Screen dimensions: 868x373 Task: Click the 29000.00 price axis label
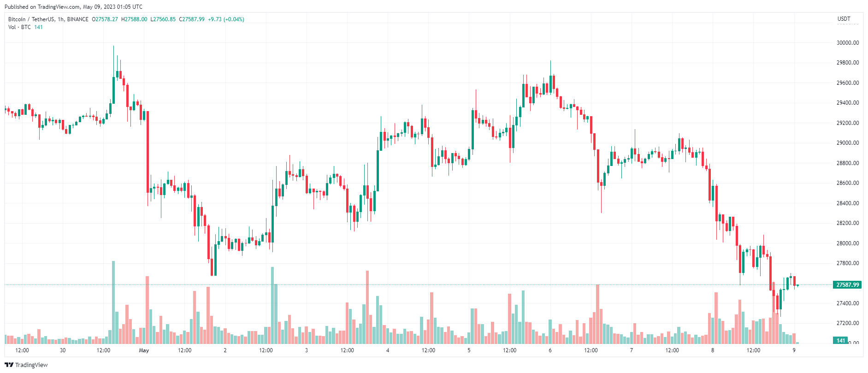(848, 143)
